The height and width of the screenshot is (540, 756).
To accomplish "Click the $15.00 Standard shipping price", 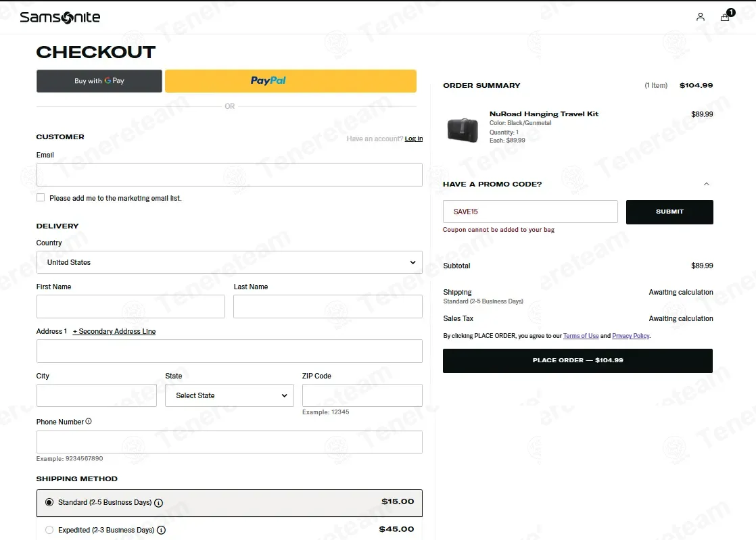I will tap(398, 501).
